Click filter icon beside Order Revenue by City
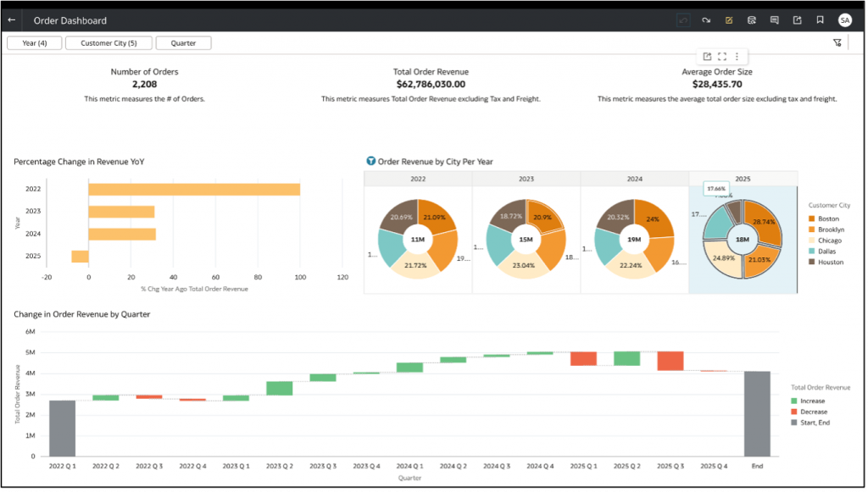This screenshot has width=868, height=492. coord(371,161)
